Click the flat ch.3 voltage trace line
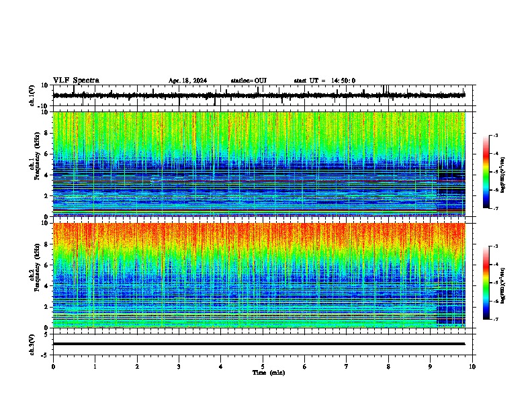532x411 pixels. 259,344
